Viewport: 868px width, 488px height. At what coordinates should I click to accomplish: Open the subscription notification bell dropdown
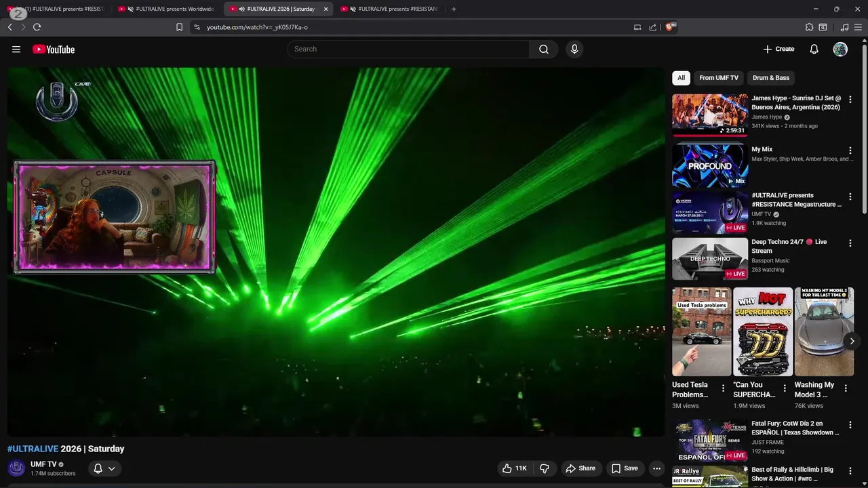click(104, 468)
